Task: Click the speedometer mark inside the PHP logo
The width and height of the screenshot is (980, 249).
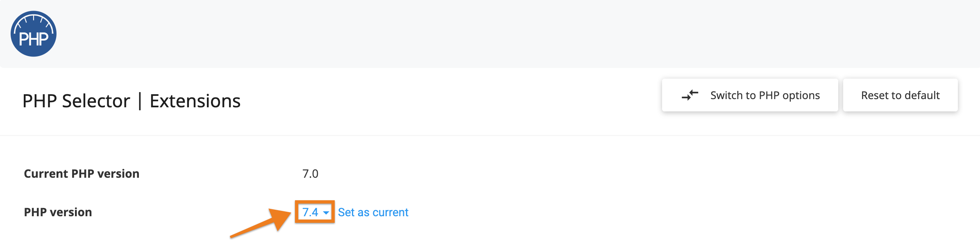Action: (x=34, y=25)
